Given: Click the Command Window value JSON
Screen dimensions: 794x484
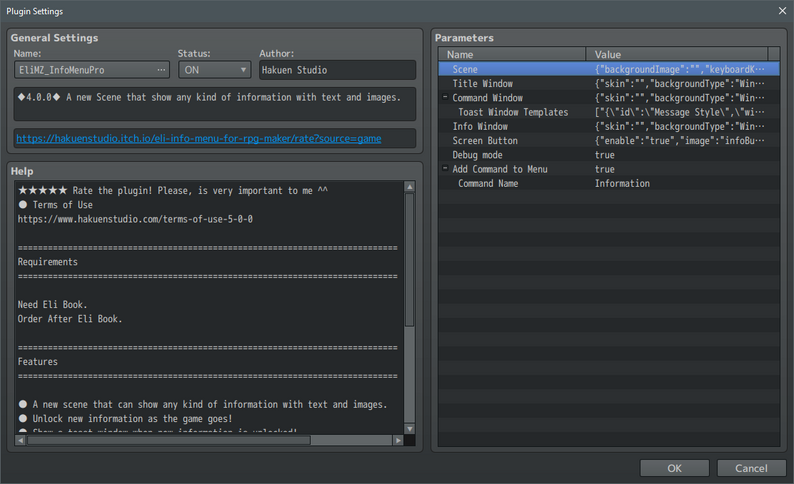Looking at the screenshot, I should tap(680, 98).
